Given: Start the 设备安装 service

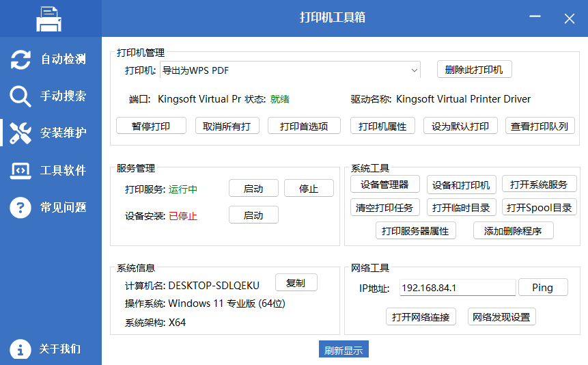Looking at the screenshot, I should point(253,215).
